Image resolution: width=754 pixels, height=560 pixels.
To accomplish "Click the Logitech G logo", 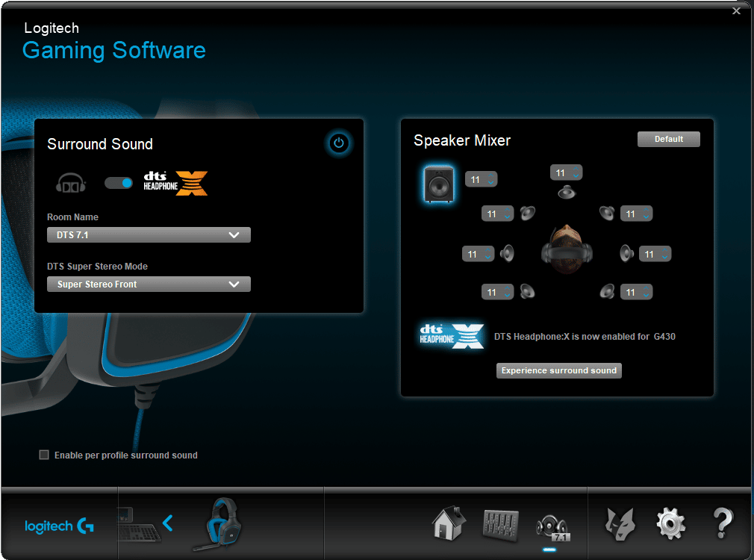I will 59,526.
